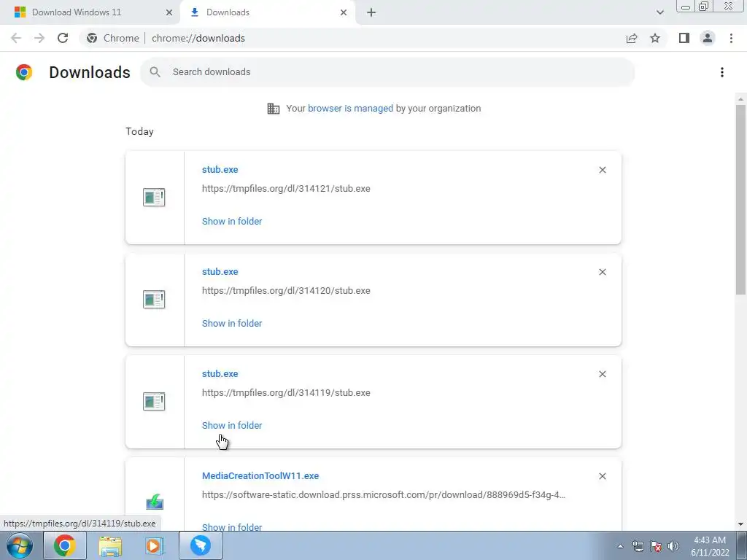Remove MediaCreationToolW11.exe from the list
Viewport: 747px width, 560px height.
click(602, 476)
